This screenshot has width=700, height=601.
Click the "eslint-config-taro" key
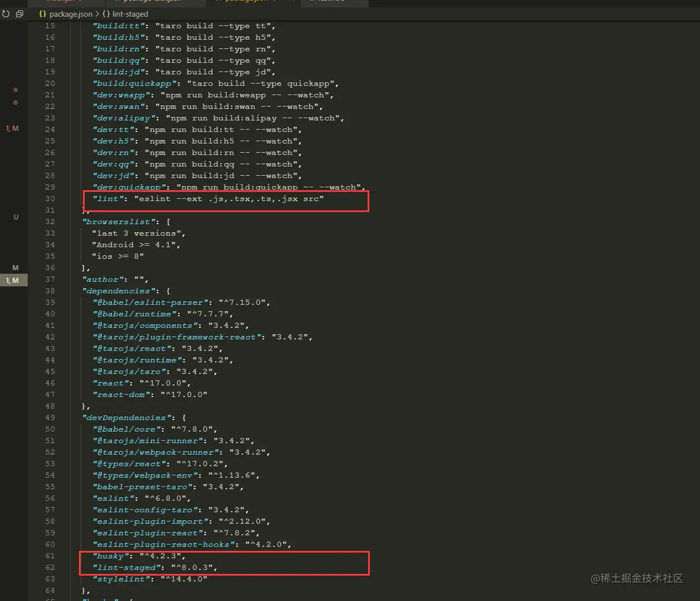click(x=145, y=510)
